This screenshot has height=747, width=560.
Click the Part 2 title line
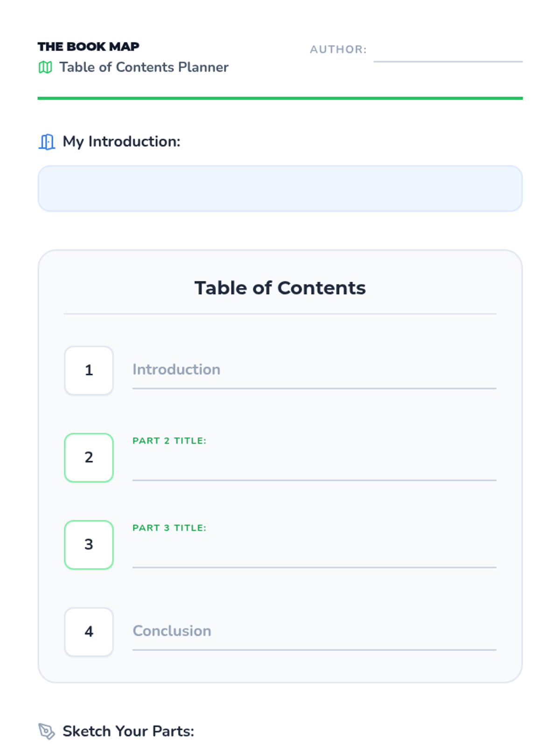(314, 467)
